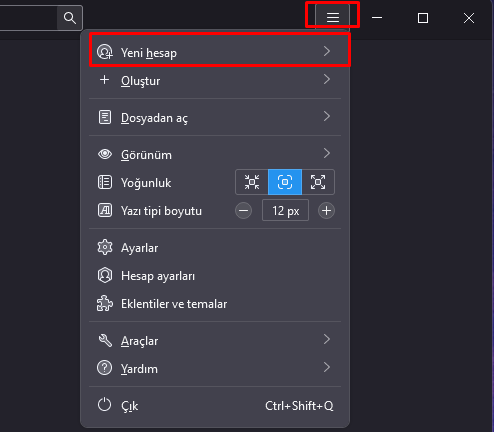Expand the Oluştur submenu arrow
494x432 pixels.
pos(327,79)
